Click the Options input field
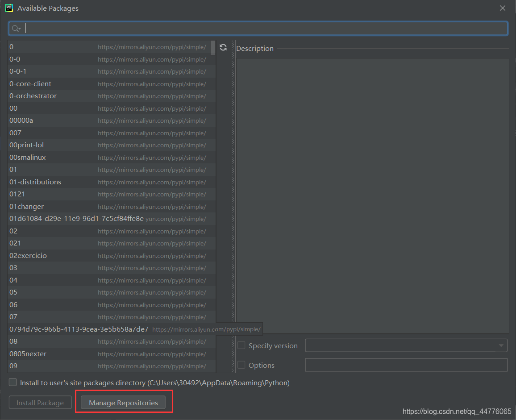 tap(406, 365)
